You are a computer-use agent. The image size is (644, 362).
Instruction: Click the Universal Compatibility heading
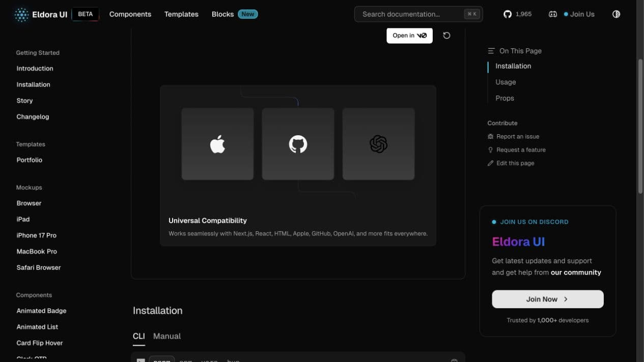[208, 221]
